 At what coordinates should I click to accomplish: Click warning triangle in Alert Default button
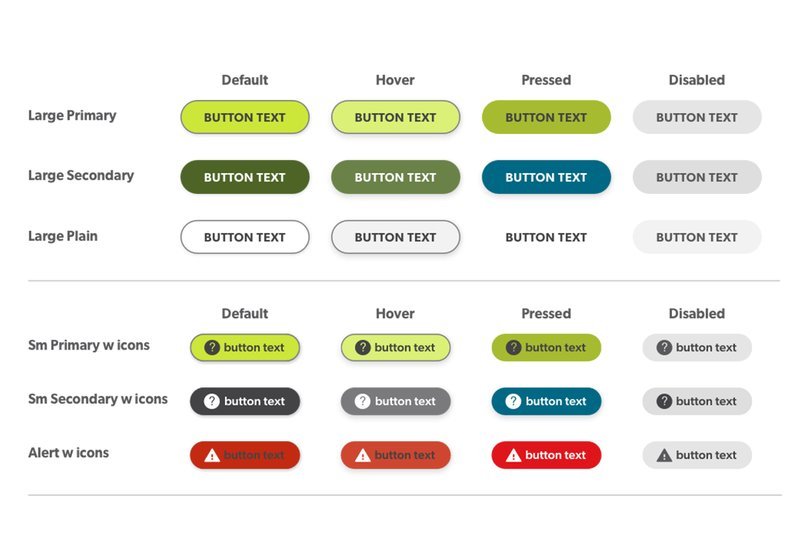point(212,455)
